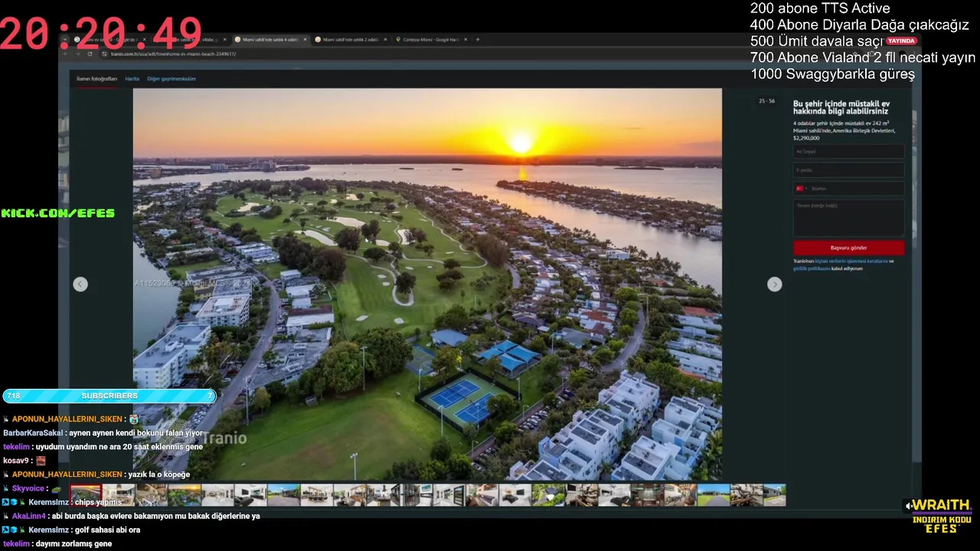Close the 'Miami sahili'nde satılık 2 odalı' tab
980x551 pixels.
pyautogui.click(x=385, y=39)
